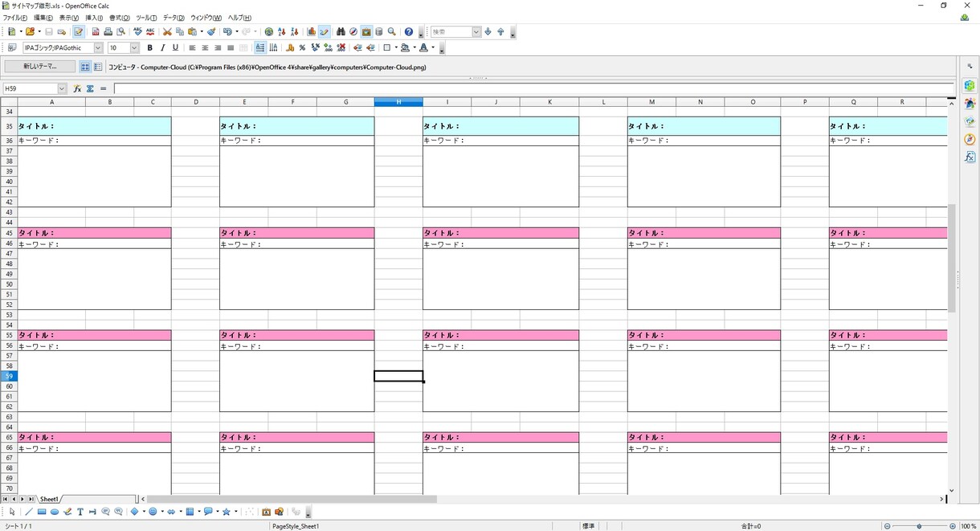Open the Function Wizard next to Name Box
980x531 pixels.
click(77, 88)
